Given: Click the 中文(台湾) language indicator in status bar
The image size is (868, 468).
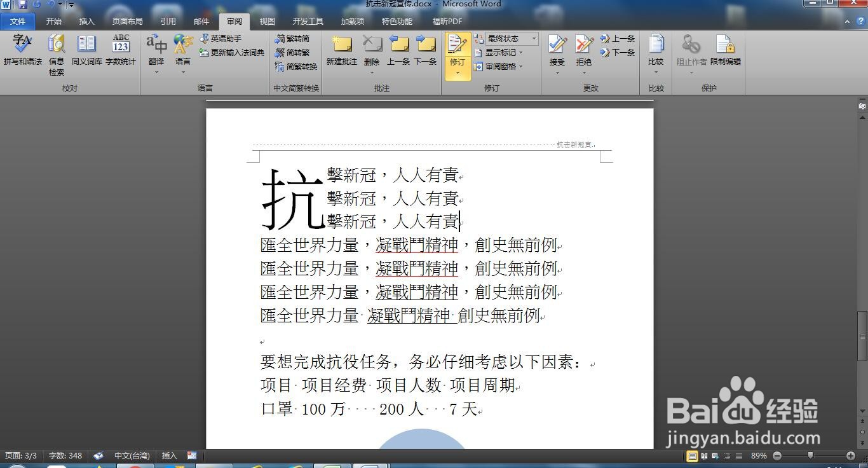Looking at the screenshot, I should [x=132, y=456].
